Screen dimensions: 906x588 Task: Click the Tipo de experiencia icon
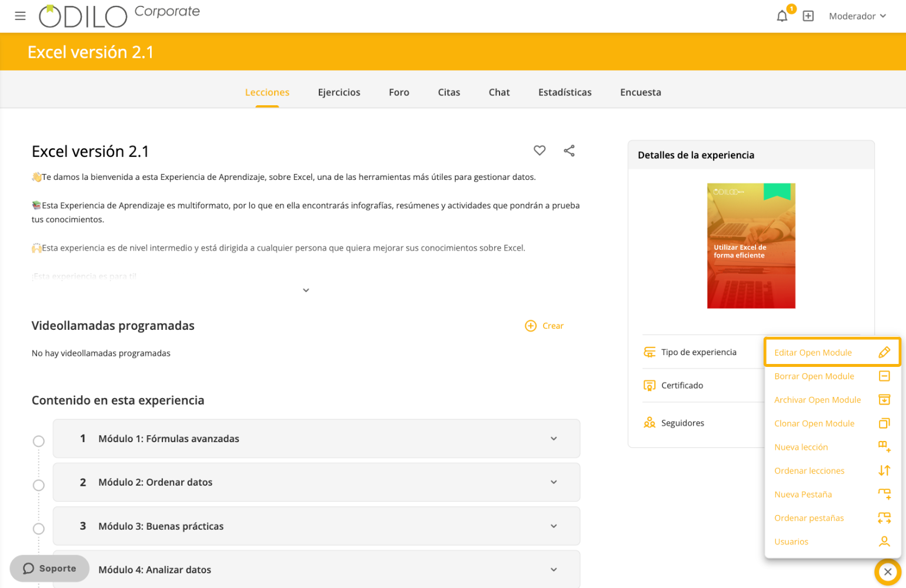[649, 352]
